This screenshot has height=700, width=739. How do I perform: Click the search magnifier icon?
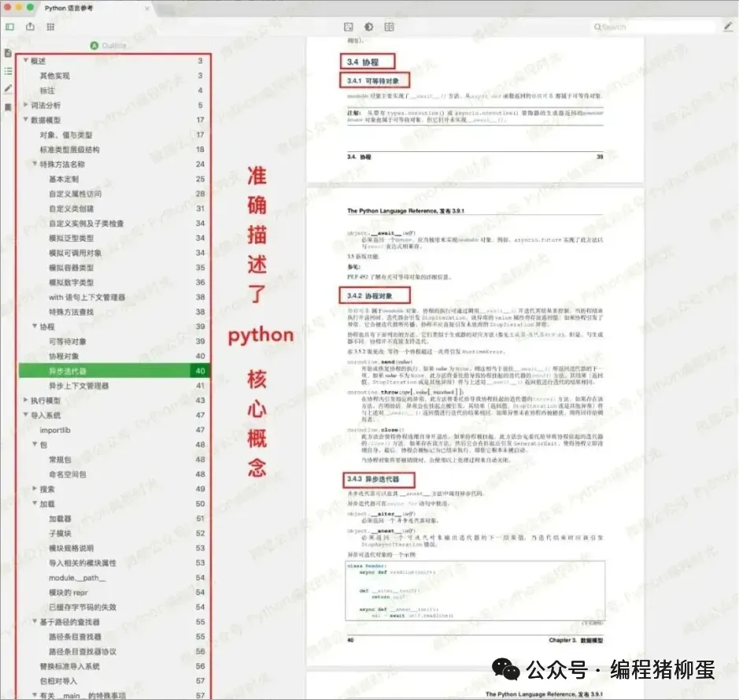[597, 27]
